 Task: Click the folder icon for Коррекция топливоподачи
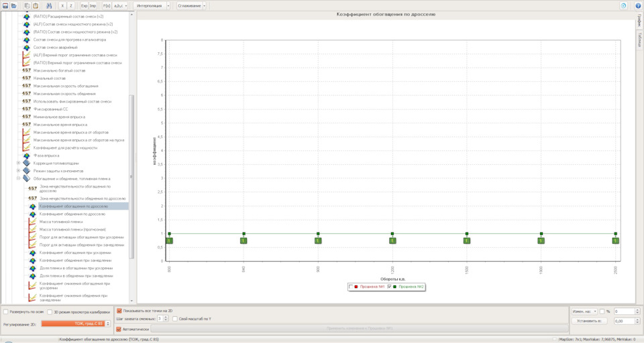point(27,163)
